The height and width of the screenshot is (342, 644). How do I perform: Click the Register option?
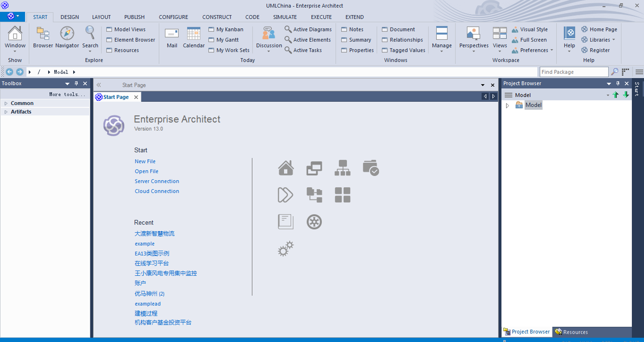(x=595, y=50)
